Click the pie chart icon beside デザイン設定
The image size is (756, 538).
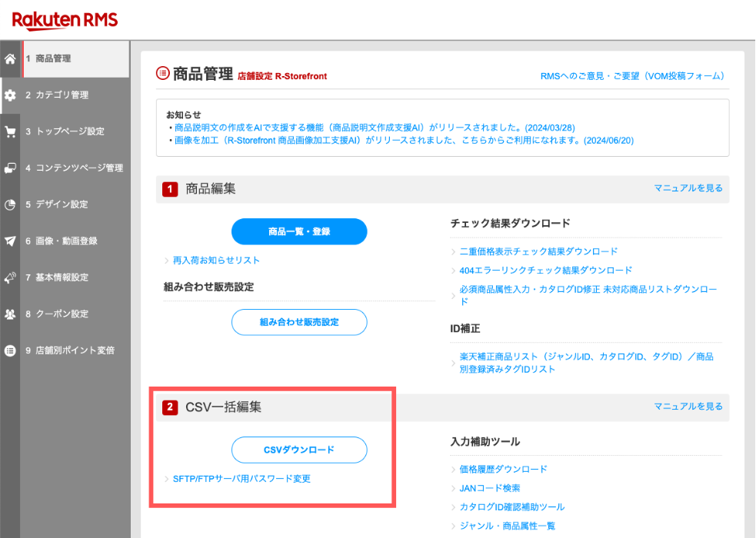click(10, 204)
